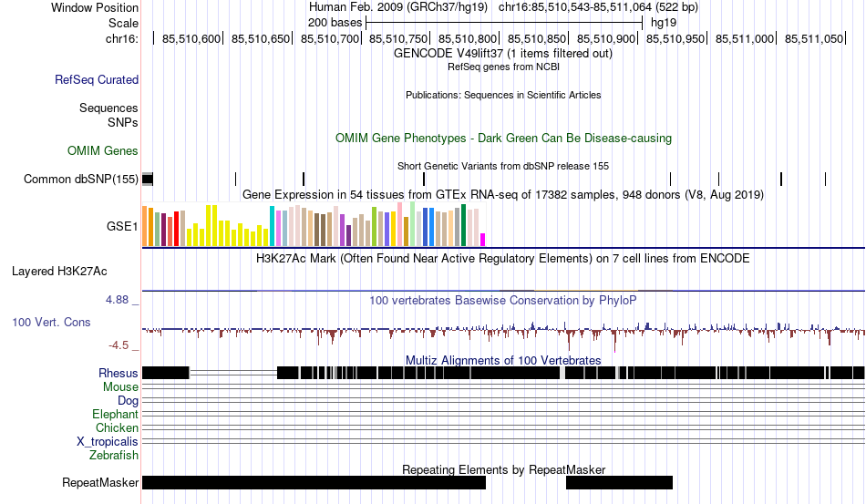Click the GENCODE V49lift37 track title
Image resolution: width=866 pixels, height=504 pixels.
point(503,54)
